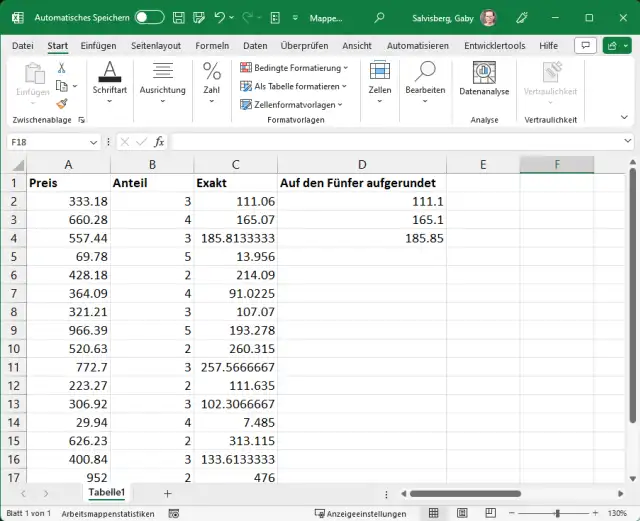Switch to the Einfügen ribbon tab
Screen dimensions: 640x521
[x=98, y=46]
